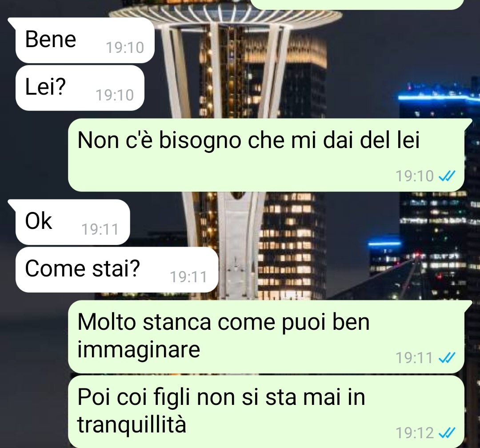480x448 pixels.
Task: Select the "Ok" message bubble
Action: click(x=72, y=222)
